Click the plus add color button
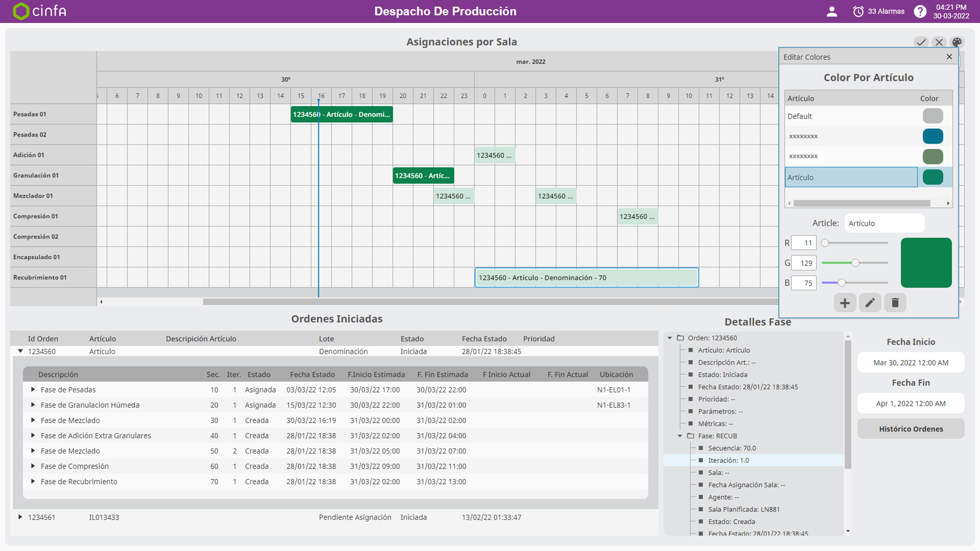This screenshot has height=551, width=980. point(845,303)
